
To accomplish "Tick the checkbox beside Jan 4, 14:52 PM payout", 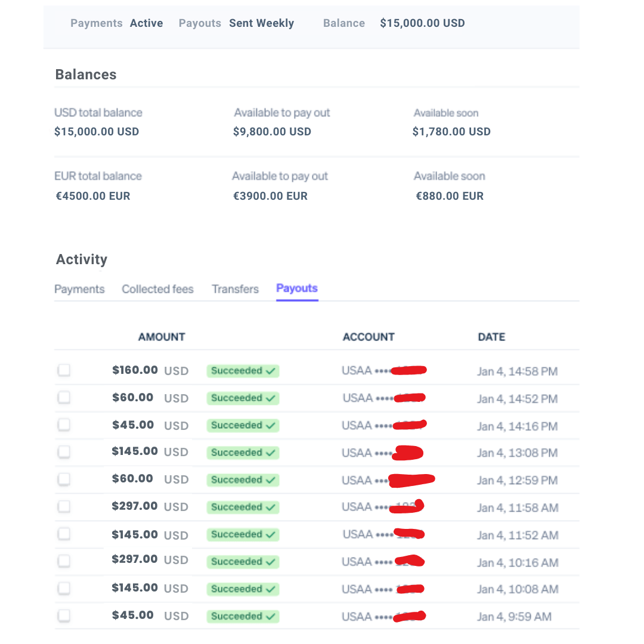I will (64, 398).
